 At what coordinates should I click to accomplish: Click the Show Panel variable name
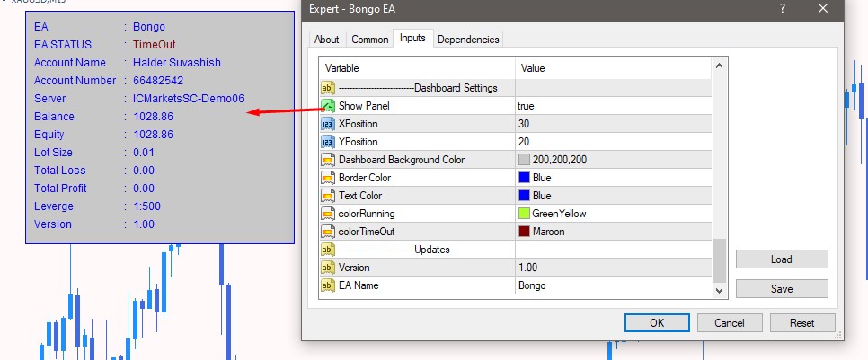(364, 106)
